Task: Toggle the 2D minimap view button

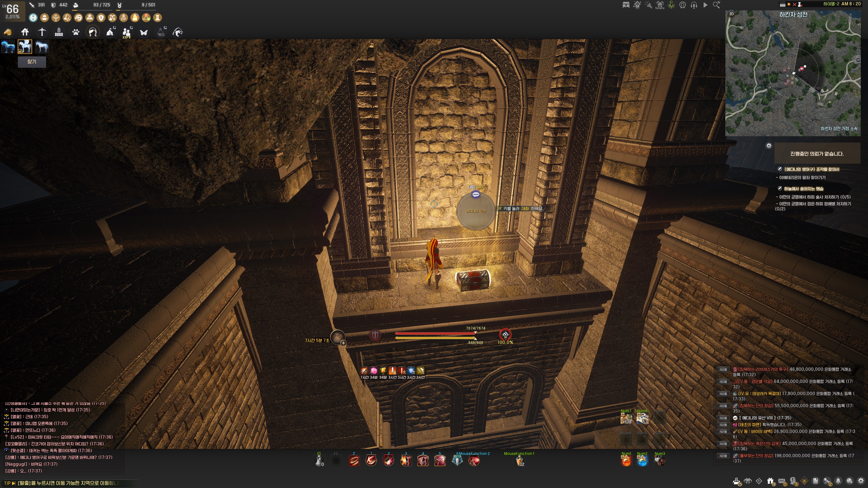Action: (731, 14)
